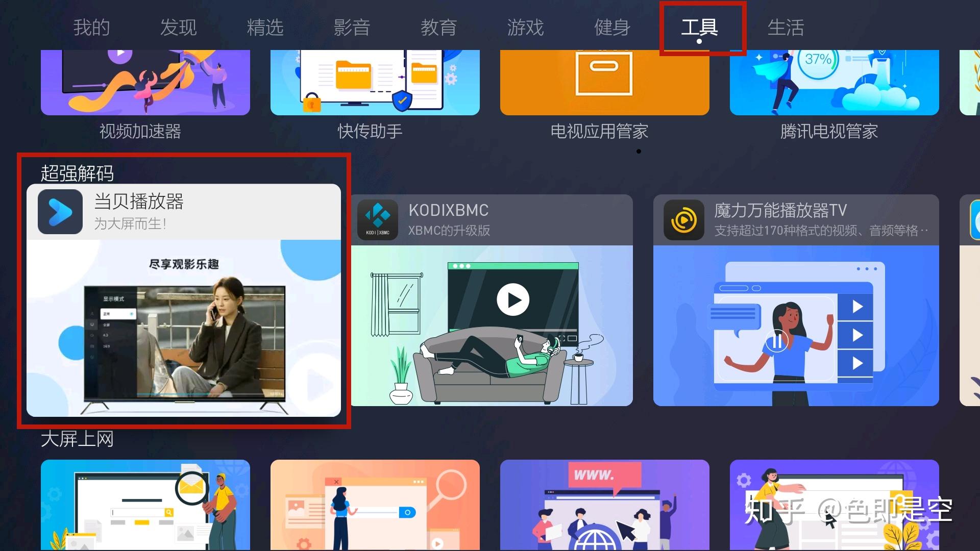
Task: Click the 当贝播放器 preview thumbnail
Action: point(184,328)
